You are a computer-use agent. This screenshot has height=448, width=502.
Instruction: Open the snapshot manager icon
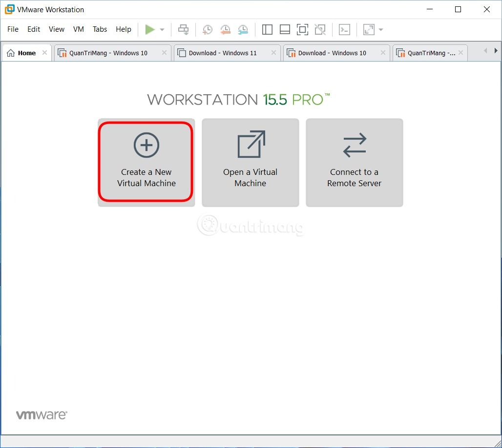point(243,30)
